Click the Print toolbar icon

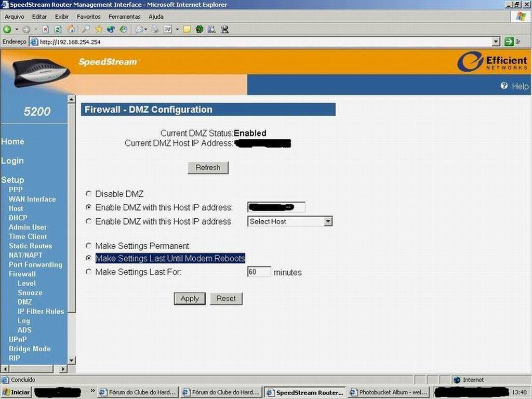point(155,30)
